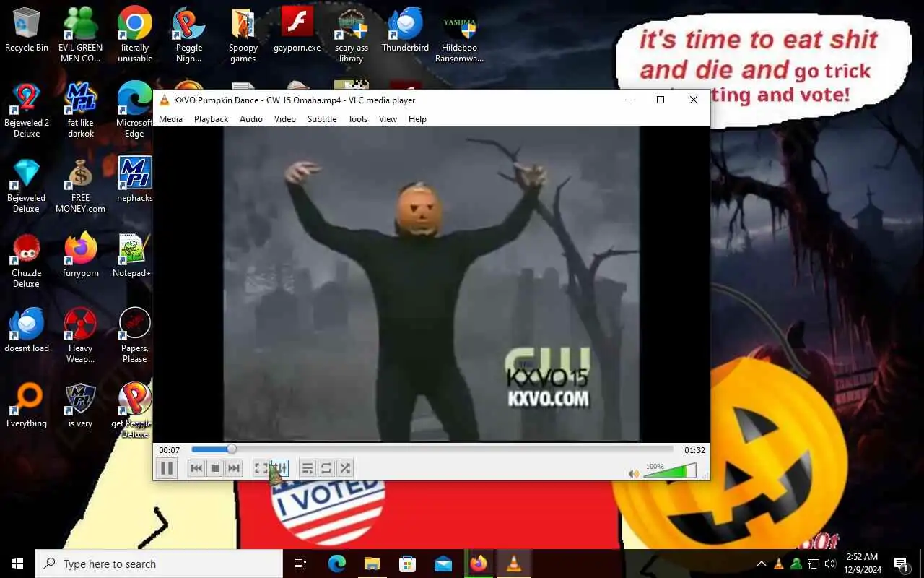Image resolution: width=924 pixels, height=578 pixels.
Task: Select the Chuzzle Deluxe shortcut
Action: 27,260
